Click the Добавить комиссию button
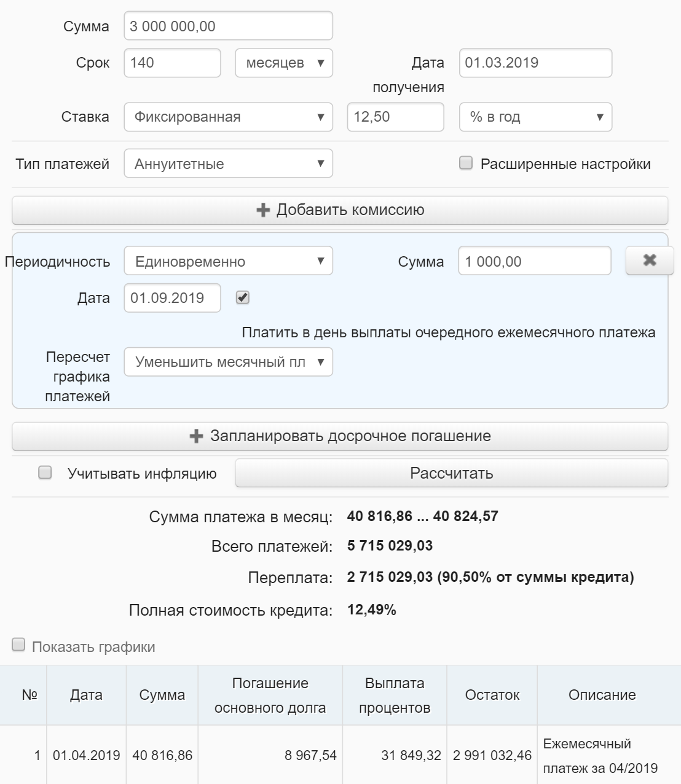Image resolution: width=681 pixels, height=784 pixels. [x=340, y=210]
